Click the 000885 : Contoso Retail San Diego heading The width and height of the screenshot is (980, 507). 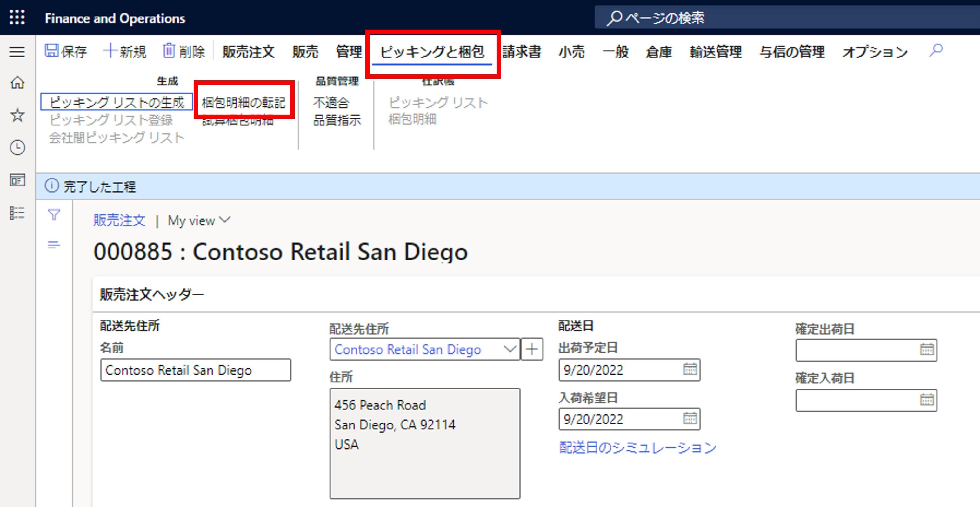coord(281,251)
